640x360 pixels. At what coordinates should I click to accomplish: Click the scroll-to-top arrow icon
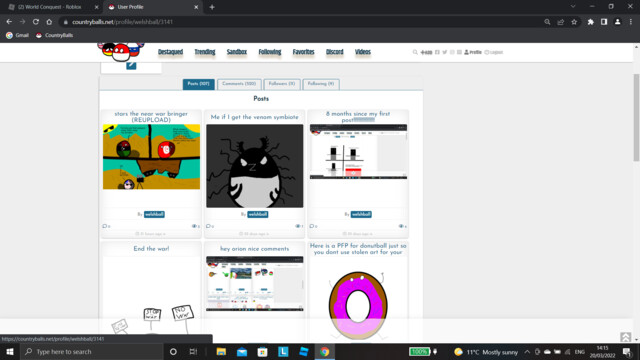click(625, 337)
